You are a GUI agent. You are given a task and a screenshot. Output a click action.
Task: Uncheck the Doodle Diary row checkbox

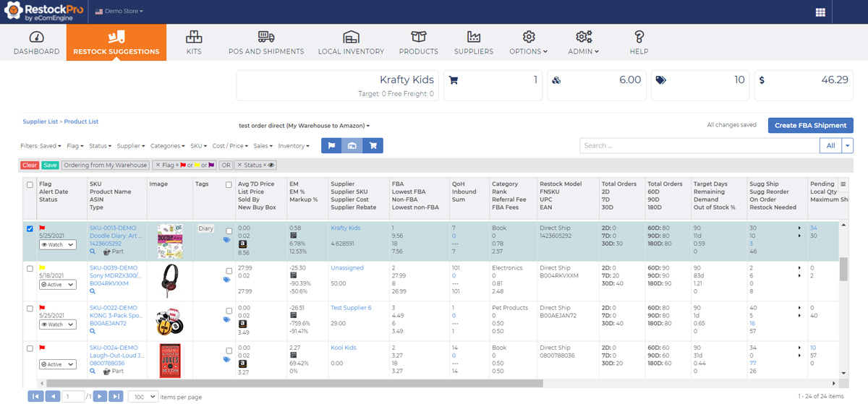30,229
